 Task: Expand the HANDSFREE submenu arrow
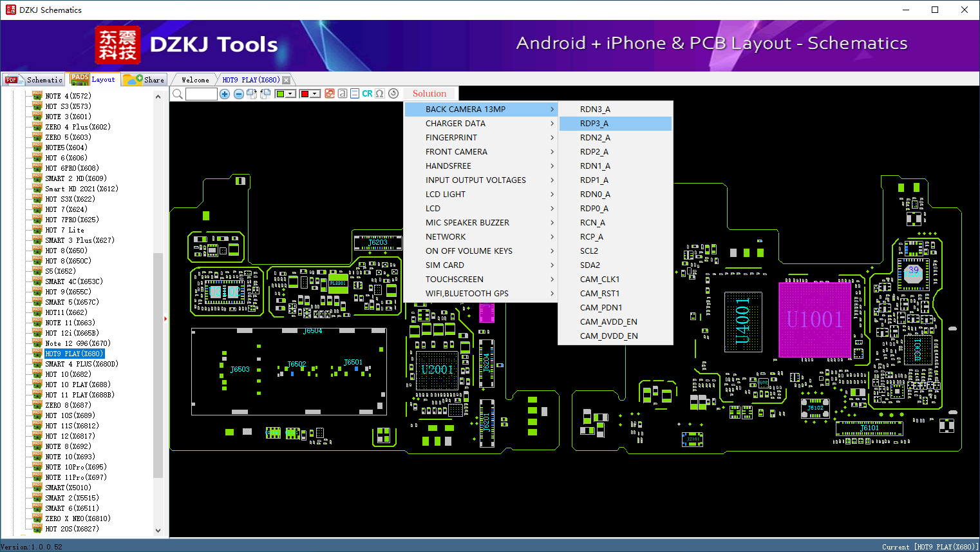pos(552,166)
